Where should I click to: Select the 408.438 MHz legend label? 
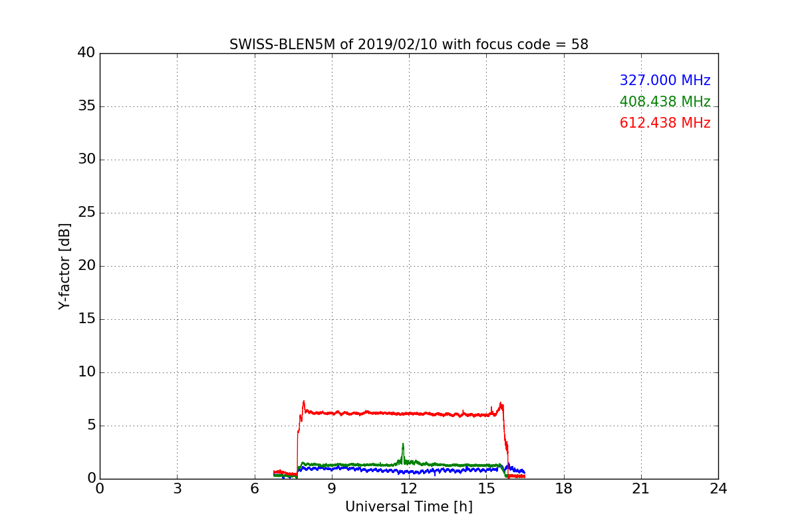(665, 102)
